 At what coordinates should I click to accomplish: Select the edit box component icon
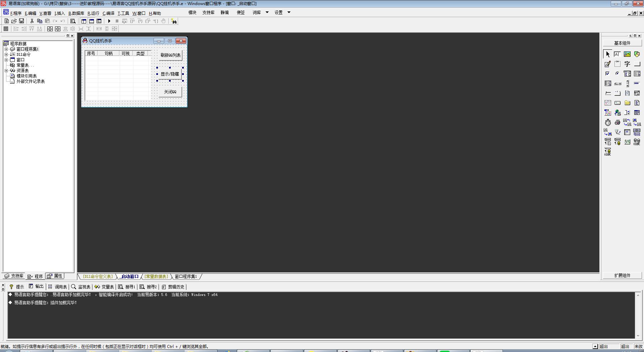click(617, 54)
